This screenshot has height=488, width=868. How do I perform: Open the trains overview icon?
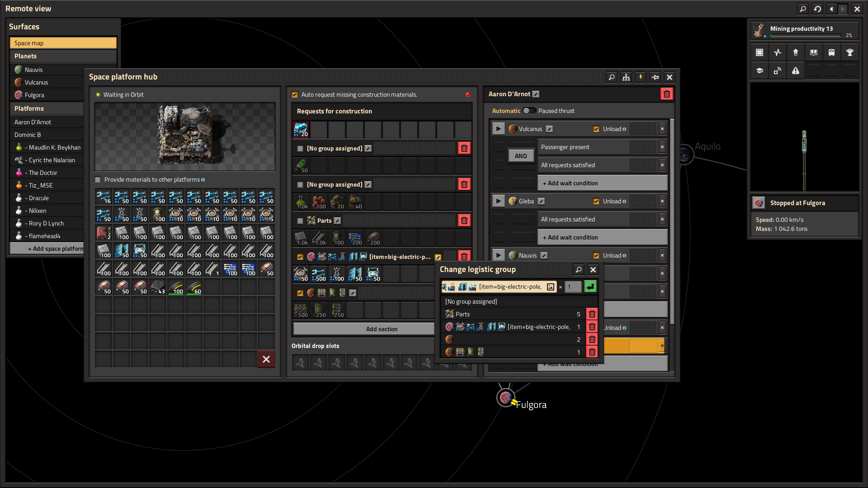(832, 53)
